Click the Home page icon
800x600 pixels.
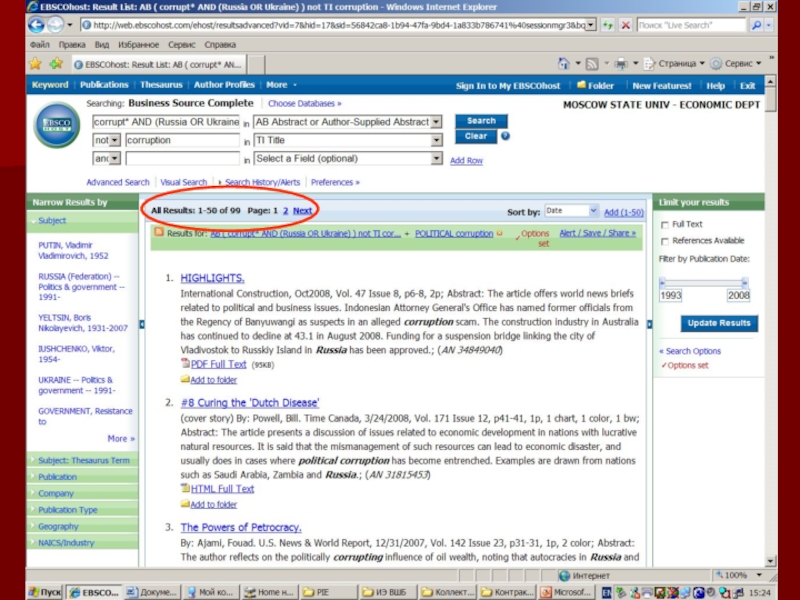(x=564, y=64)
